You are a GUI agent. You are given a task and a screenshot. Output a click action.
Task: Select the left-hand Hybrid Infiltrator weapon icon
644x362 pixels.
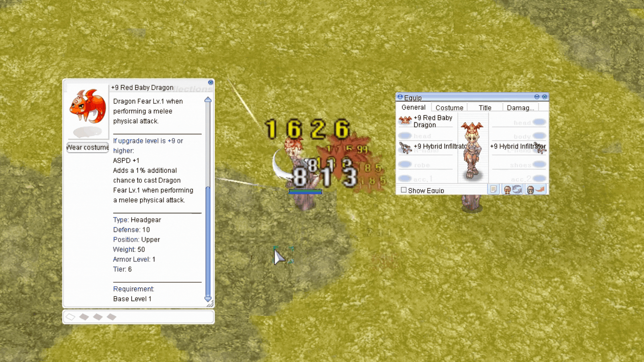coord(540,147)
